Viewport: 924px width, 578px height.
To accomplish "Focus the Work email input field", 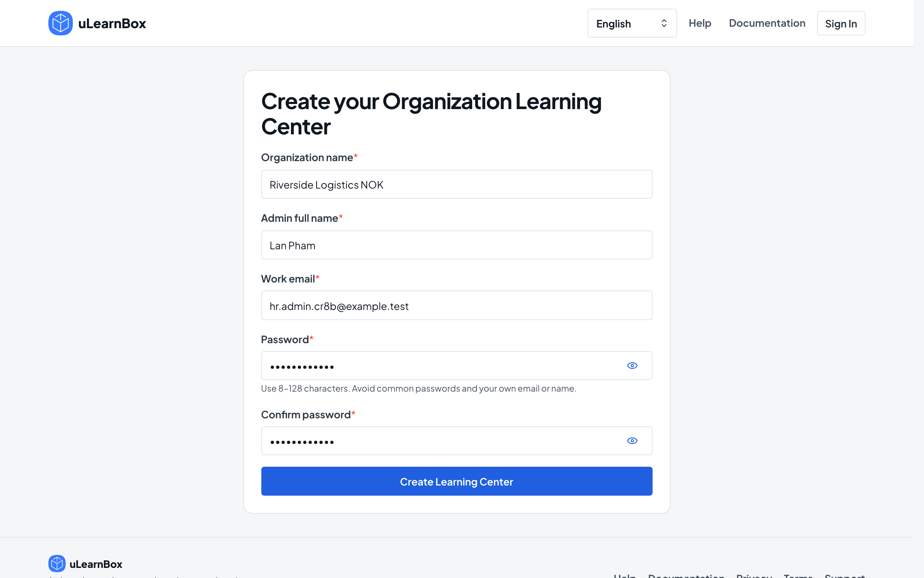I will click(457, 306).
